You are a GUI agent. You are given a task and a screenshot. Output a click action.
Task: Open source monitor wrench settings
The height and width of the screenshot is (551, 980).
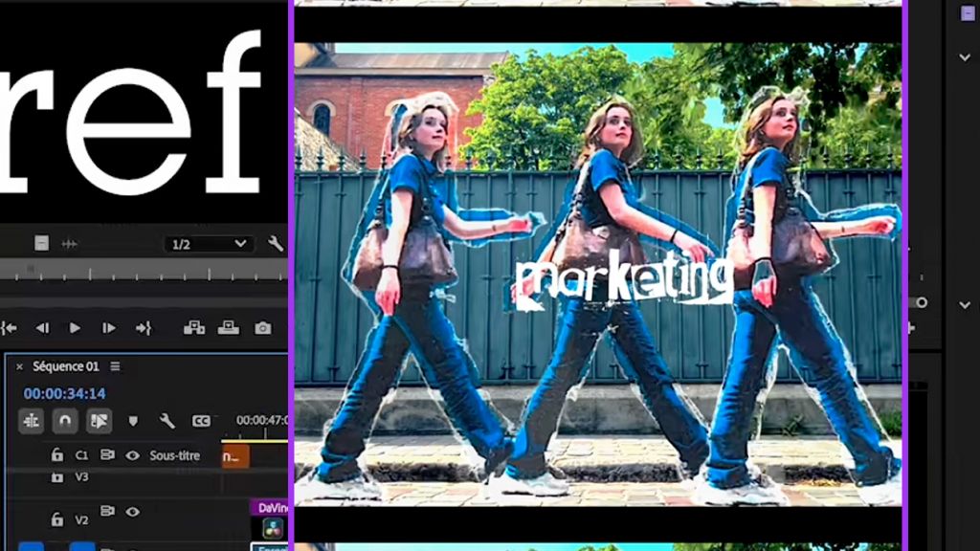coord(276,244)
